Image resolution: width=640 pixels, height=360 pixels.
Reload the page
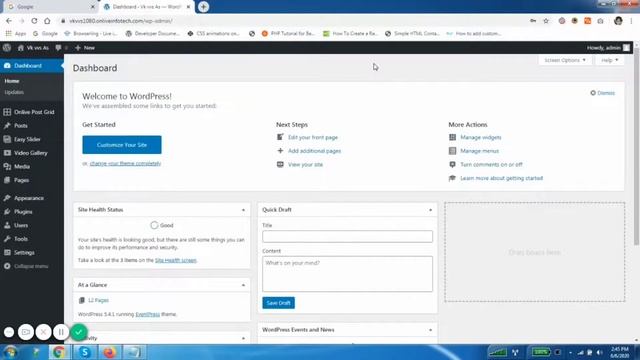click(34, 21)
